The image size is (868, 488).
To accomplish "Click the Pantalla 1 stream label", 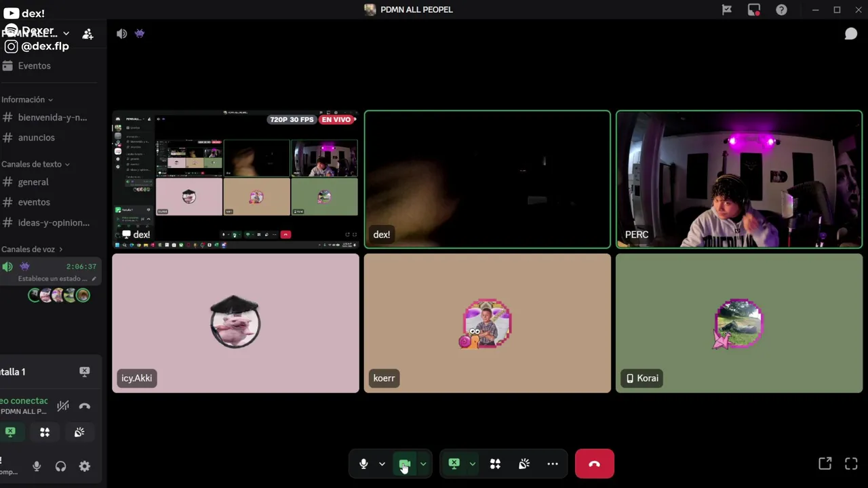I will coord(13,372).
